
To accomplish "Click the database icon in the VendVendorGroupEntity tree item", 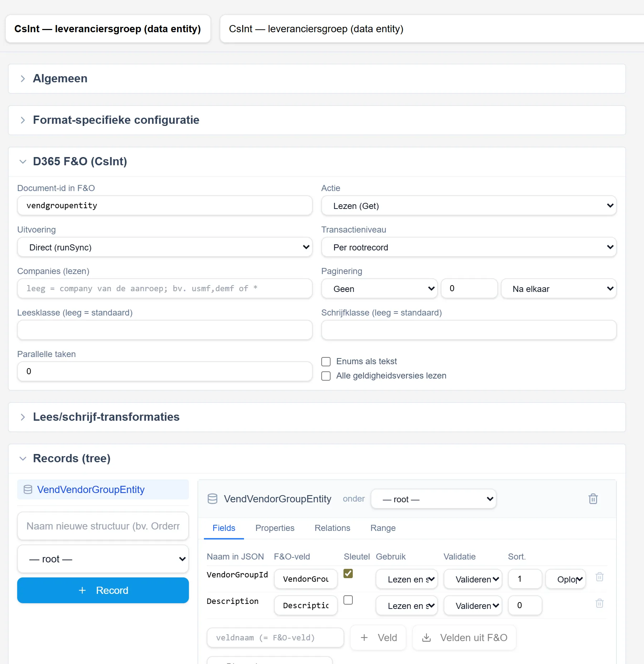I will 28,489.
